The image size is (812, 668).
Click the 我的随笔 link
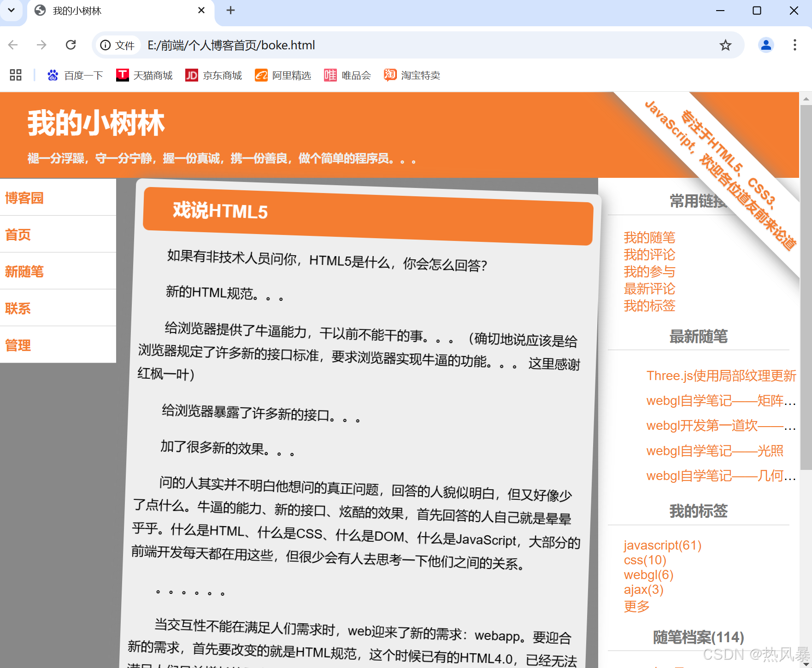[x=649, y=237]
